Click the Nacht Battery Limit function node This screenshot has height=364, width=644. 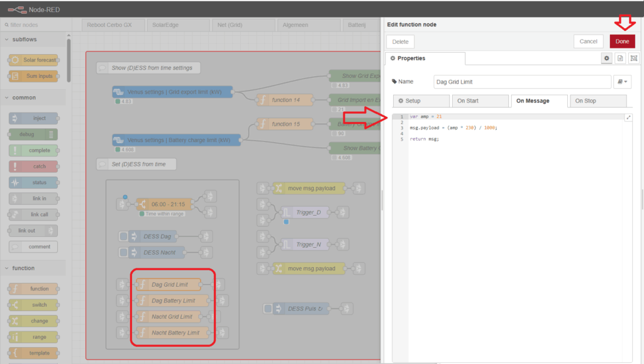coord(174,333)
